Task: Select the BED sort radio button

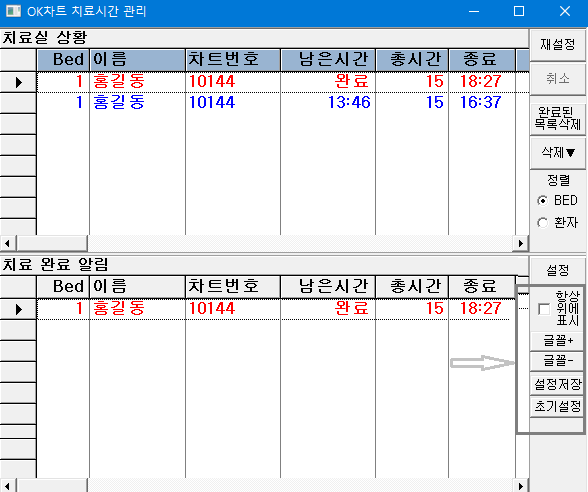Action: click(x=542, y=201)
